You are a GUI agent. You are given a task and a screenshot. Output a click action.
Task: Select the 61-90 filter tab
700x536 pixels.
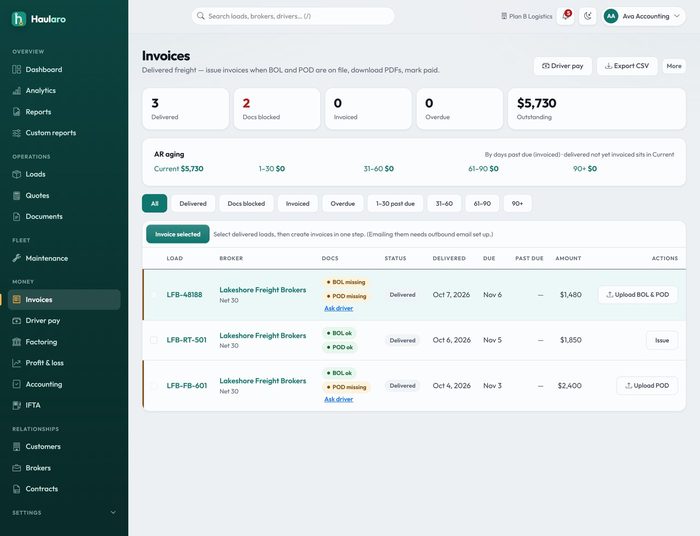482,204
